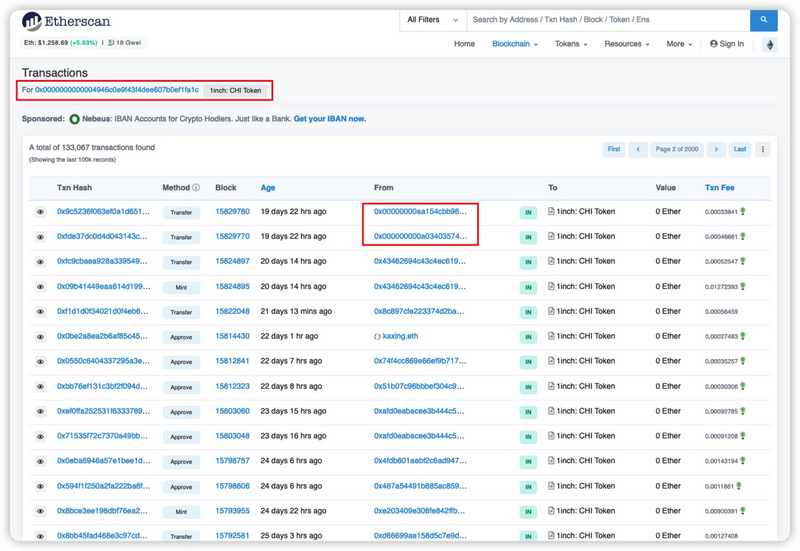The height and width of the screenshot is (551, 800).
Task: Open the three-dot table options menu
Action: point(763,150)
